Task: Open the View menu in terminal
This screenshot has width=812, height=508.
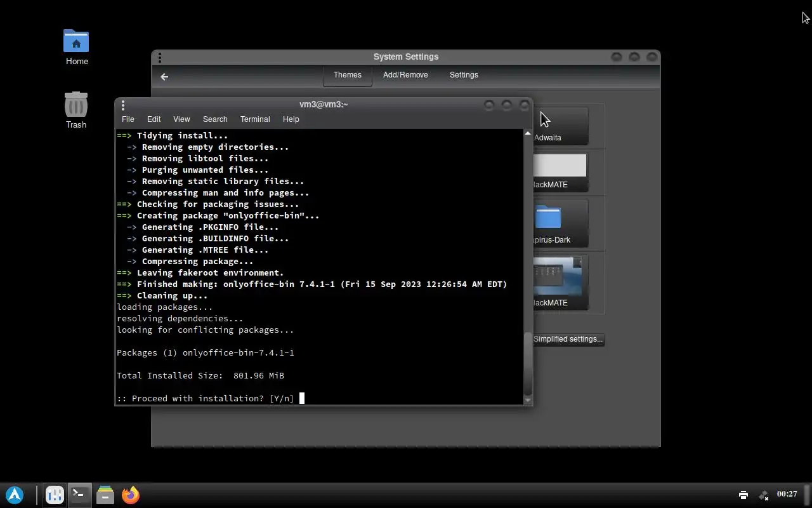Action: click(x=181, y=119)
